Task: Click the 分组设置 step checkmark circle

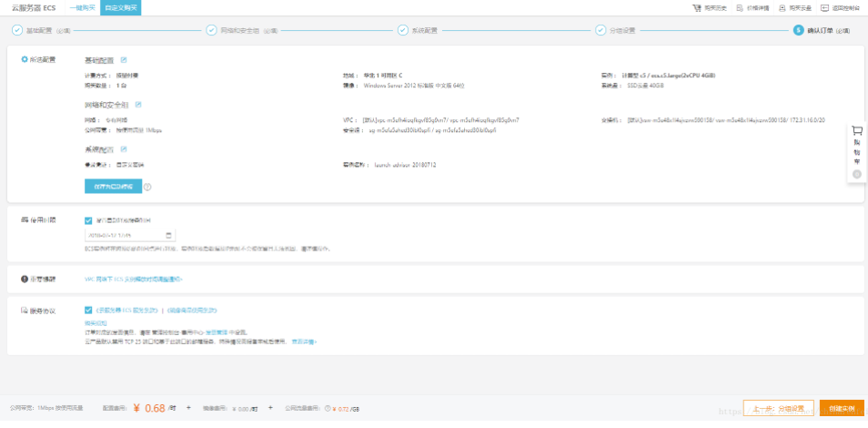Action: coord(601,30)
